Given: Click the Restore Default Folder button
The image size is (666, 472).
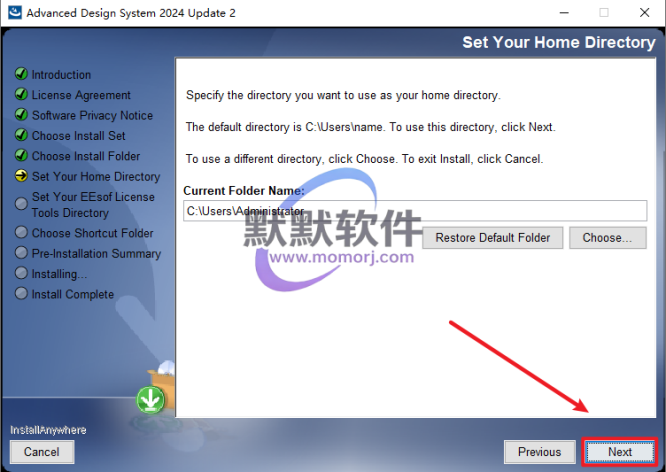Looking at the screenshot, I should (x=493, y=237).
